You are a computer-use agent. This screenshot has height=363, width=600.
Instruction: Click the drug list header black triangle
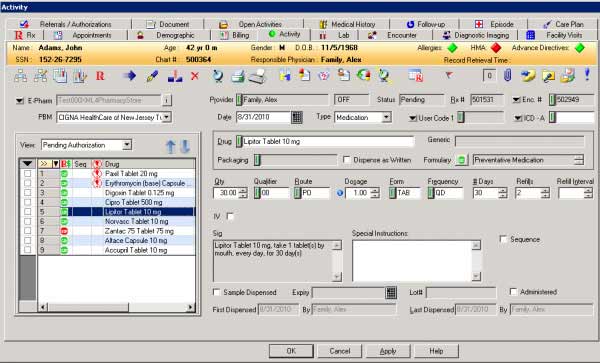coord(27,164)
